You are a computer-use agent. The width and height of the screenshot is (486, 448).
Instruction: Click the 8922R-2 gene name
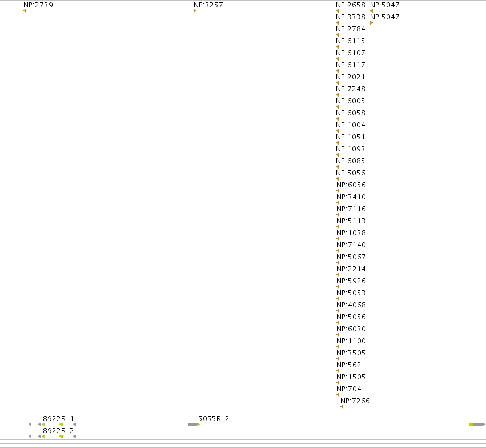59,431
